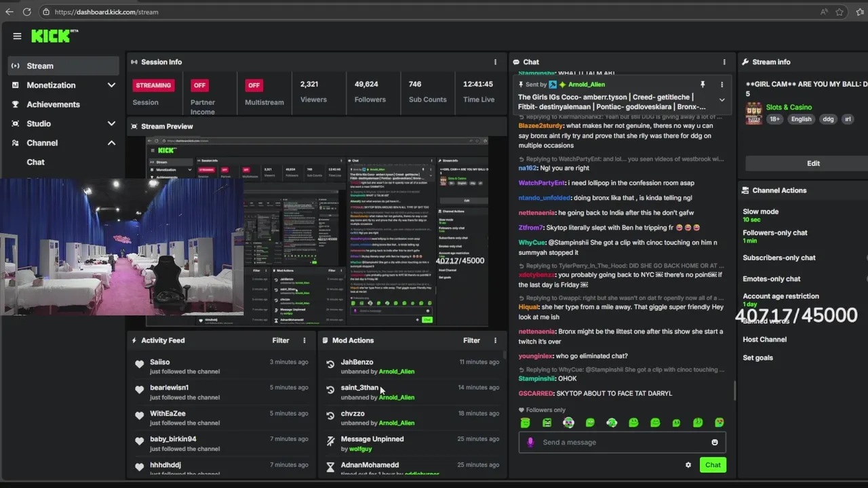Bookmark the page with the star icon

[840, 12]
